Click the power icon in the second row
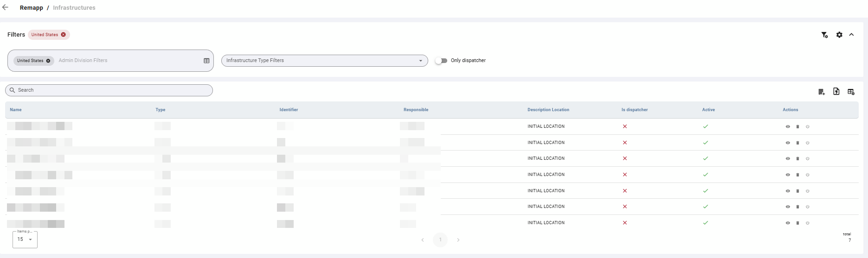 coord(807,143)
